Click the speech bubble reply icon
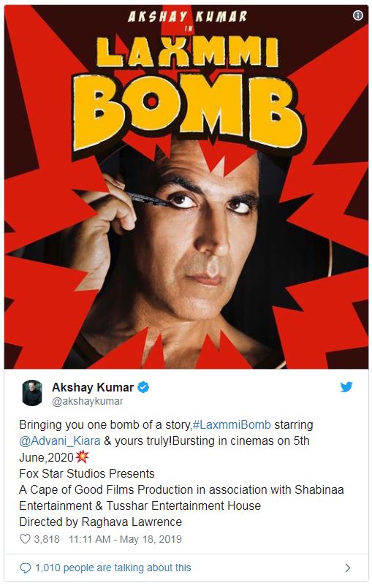Viewport: 372px width, 588px height. (25, 568)
